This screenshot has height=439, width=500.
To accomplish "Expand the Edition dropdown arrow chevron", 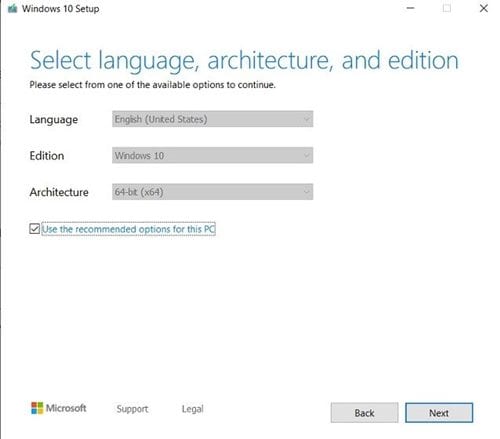I will 306,155.
